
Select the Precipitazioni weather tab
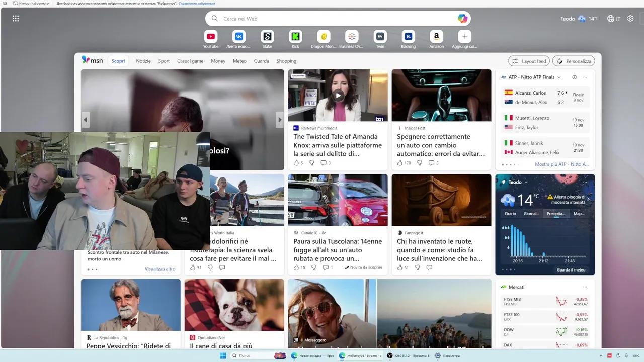click(556, 214)
